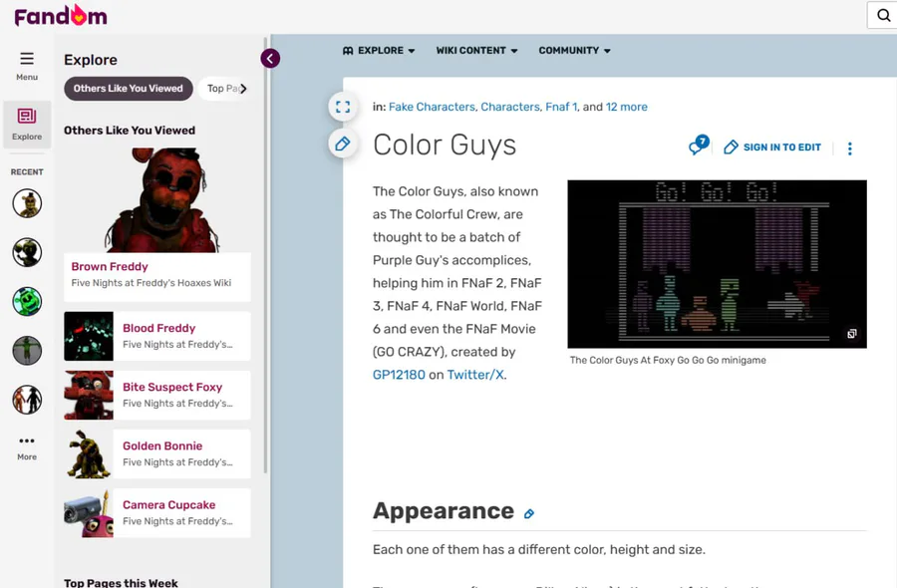This screenshot has width=897, height=588.
Task: Toggle full-width view with expand icon
Action: click(343, 107)
